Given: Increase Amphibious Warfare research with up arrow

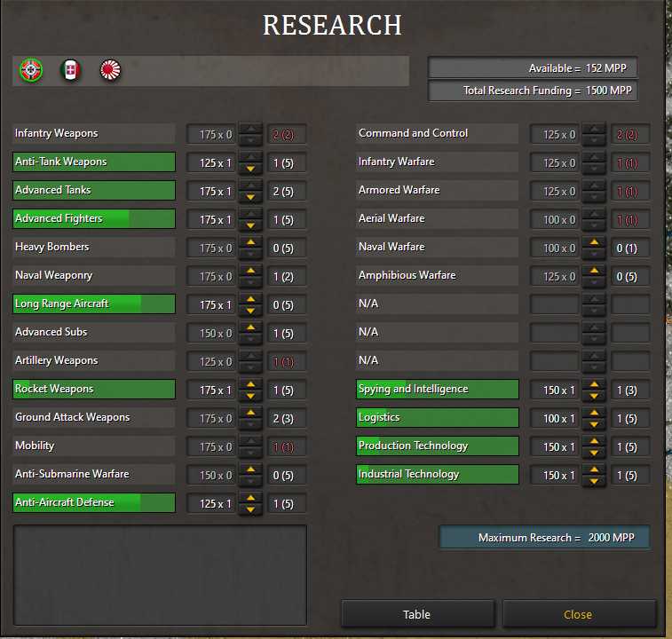Looking at the screenshot, I should tap(594, 271).
